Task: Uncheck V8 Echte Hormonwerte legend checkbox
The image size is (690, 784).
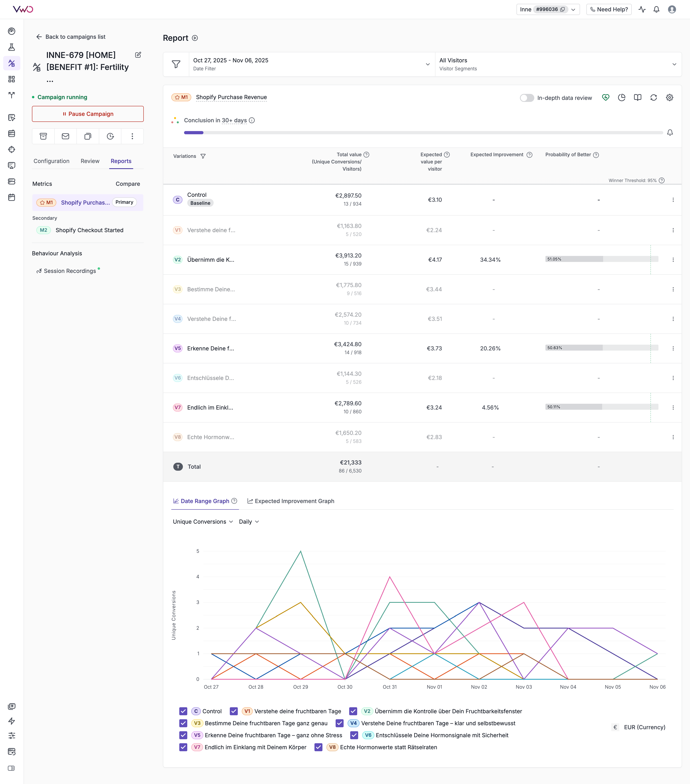Action: pos(318,747)
